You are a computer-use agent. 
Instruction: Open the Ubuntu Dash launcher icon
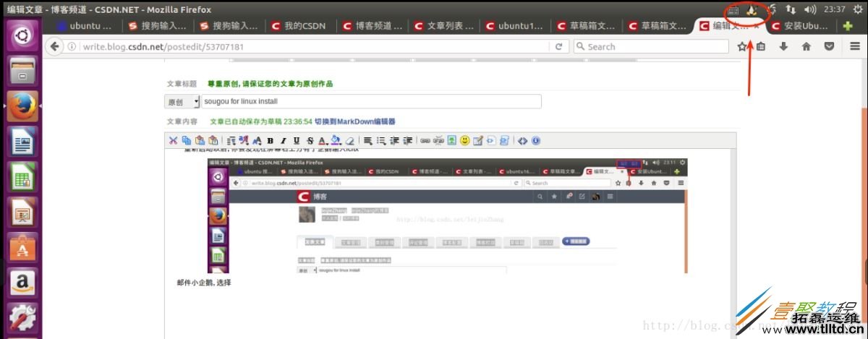[x=22, y=36]
